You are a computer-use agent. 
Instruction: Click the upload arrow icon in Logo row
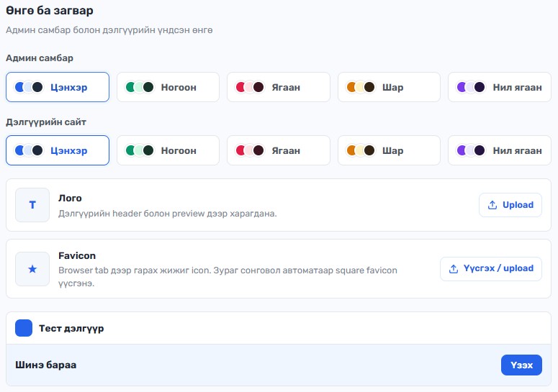pyautogui.click(x=492, y=205)
